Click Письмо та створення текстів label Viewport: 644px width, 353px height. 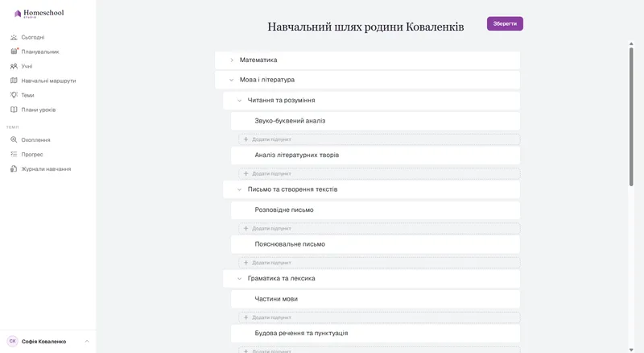point(292,189)
